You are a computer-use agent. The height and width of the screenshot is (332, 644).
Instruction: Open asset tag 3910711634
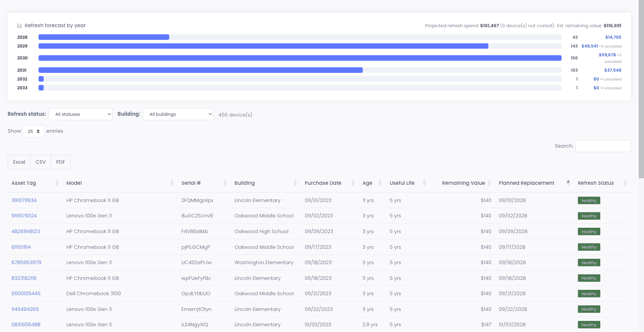(24, 201)
